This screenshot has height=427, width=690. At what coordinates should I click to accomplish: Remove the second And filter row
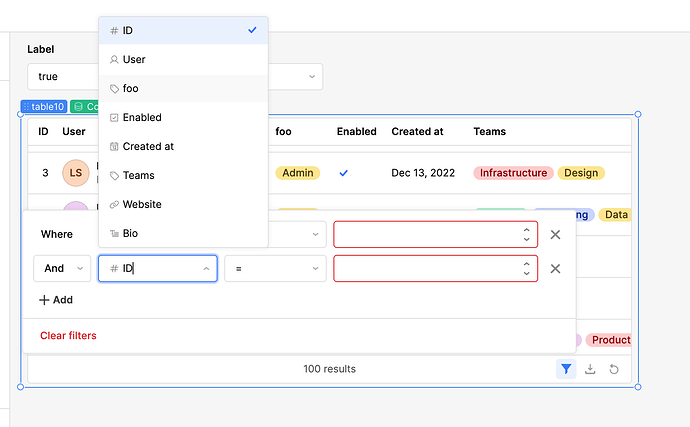[x=555, y=268]
